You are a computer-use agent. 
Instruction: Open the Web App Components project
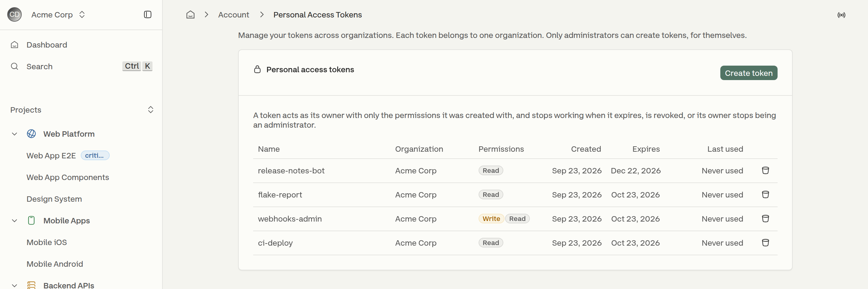[68, 177]
